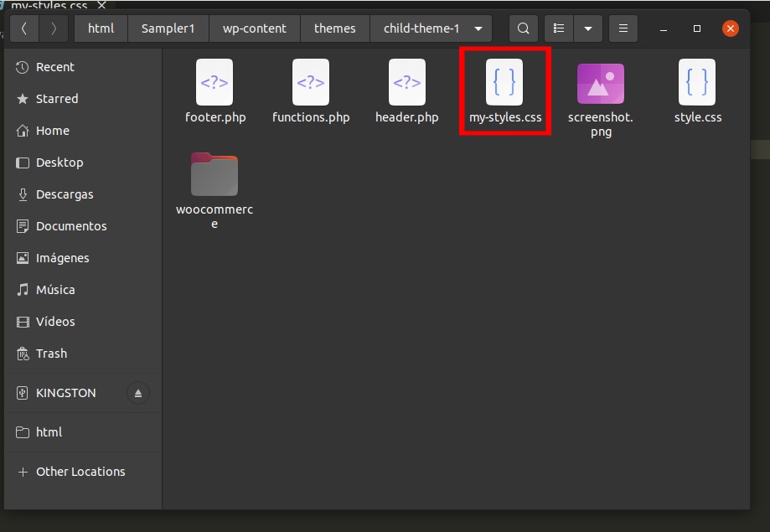
Task: Navigate to the html breadcrumb
Action: pyautogui.click(x=101, y=28)
